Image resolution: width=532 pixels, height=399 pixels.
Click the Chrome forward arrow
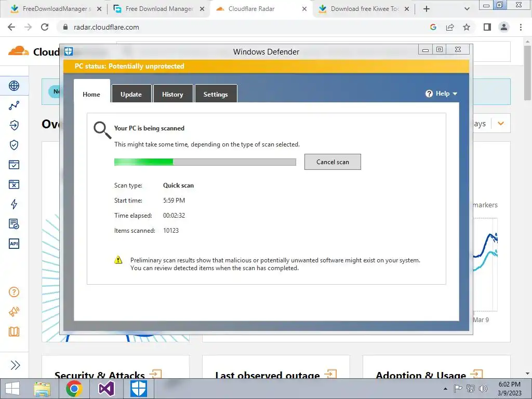pyautogui.click(x=28, y=27)
